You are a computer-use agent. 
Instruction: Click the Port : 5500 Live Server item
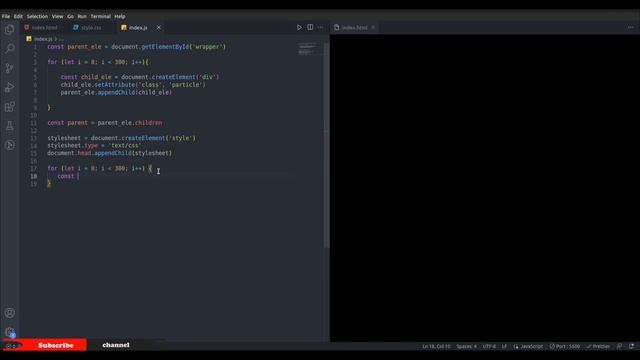pyautogui.click(x=564, y=346)
